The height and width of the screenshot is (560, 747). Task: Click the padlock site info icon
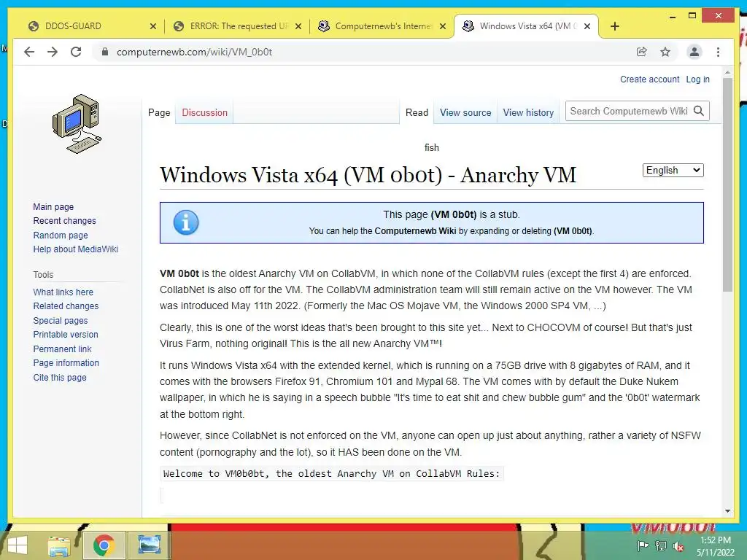pyautogui.click(x=105, y=52)
